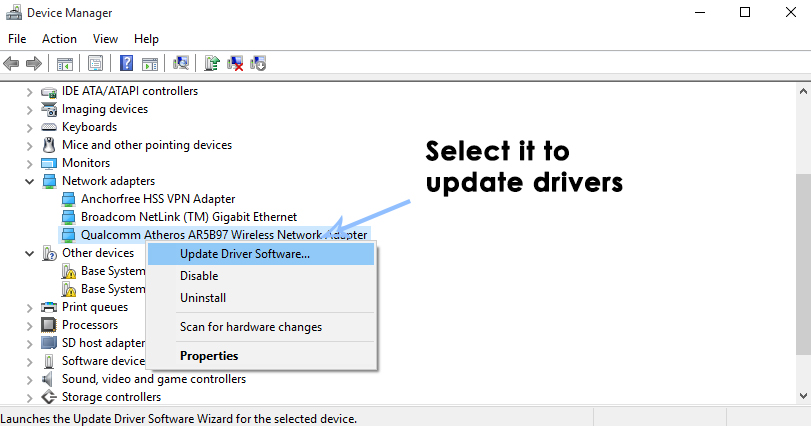The height and width of the screenshot is (426, 811).
Task: Expand the Sound, video and game controllers node
Action: point(29,379)
